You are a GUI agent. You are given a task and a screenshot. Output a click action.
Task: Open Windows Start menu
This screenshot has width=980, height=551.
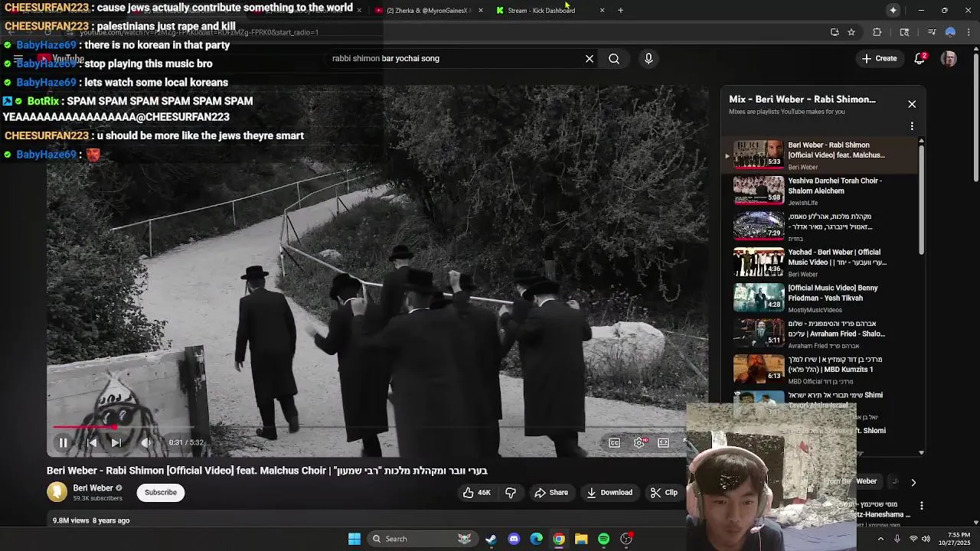354,539
